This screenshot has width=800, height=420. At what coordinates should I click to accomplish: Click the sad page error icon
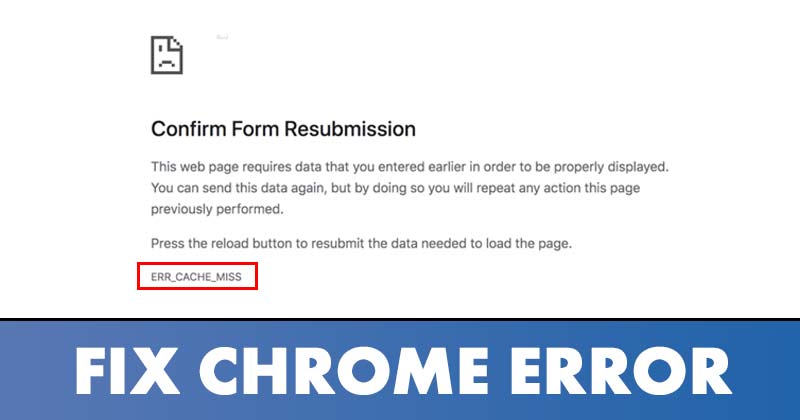[167, 55]
